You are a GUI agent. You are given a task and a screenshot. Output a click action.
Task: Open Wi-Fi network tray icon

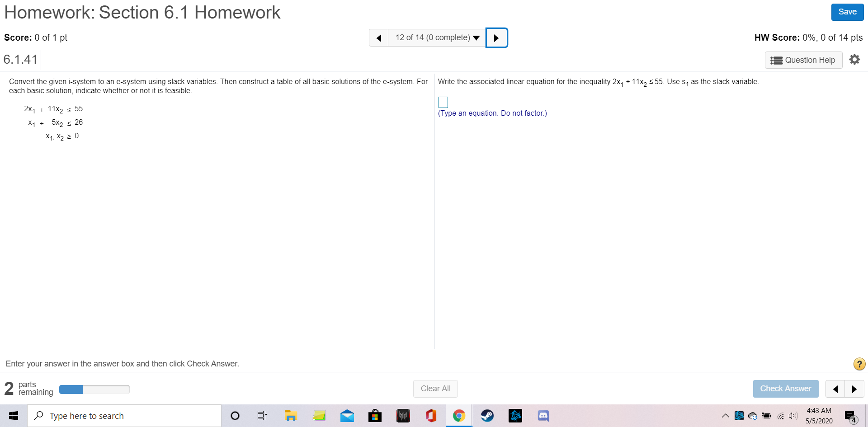780,416
